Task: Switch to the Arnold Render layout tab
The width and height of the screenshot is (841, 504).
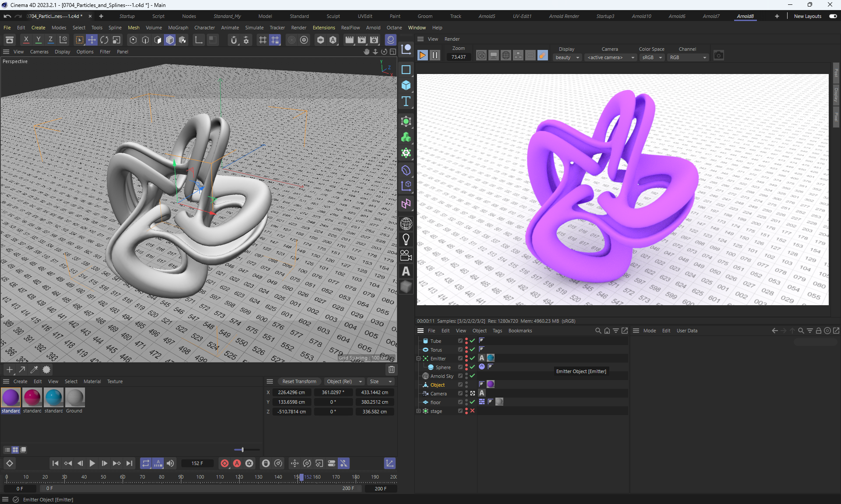Action: point(564,16)
